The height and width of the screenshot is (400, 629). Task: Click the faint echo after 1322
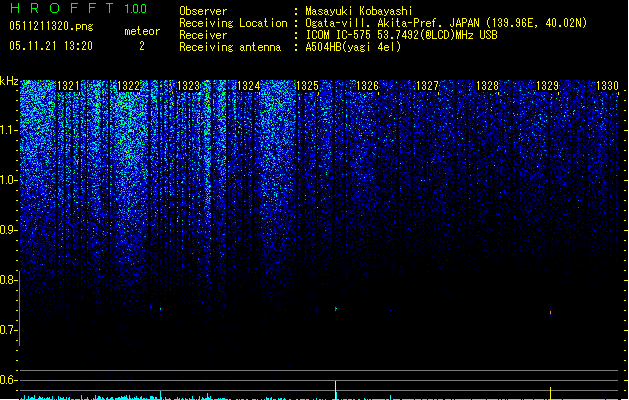point(160,309)
